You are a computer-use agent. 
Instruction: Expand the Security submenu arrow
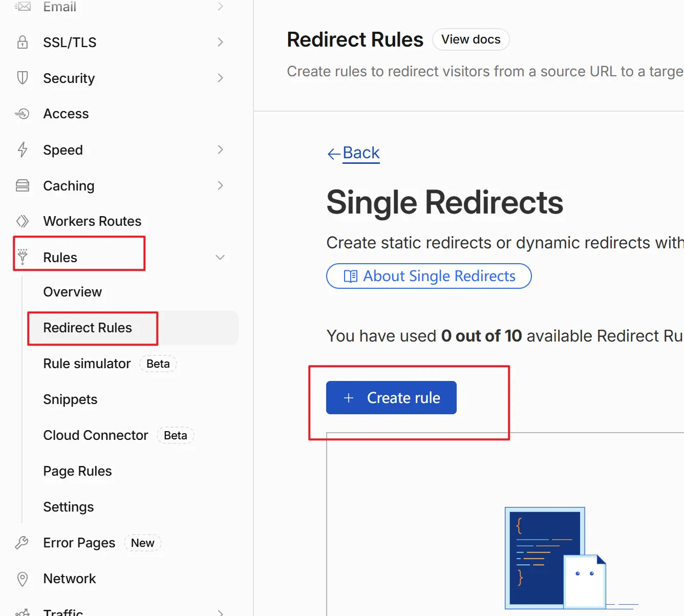[221, 78]
